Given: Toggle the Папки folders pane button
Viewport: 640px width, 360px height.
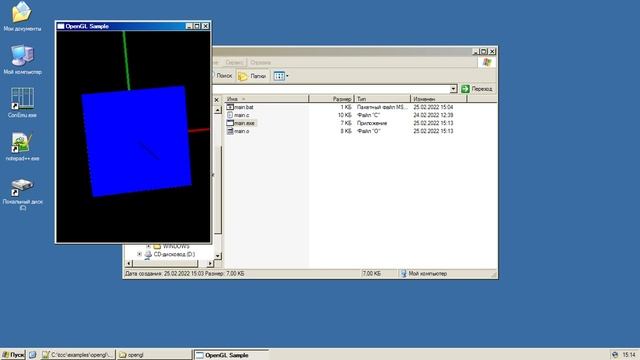Looking at the screenshot, I should pyautogui.click(x=252, y=76).
